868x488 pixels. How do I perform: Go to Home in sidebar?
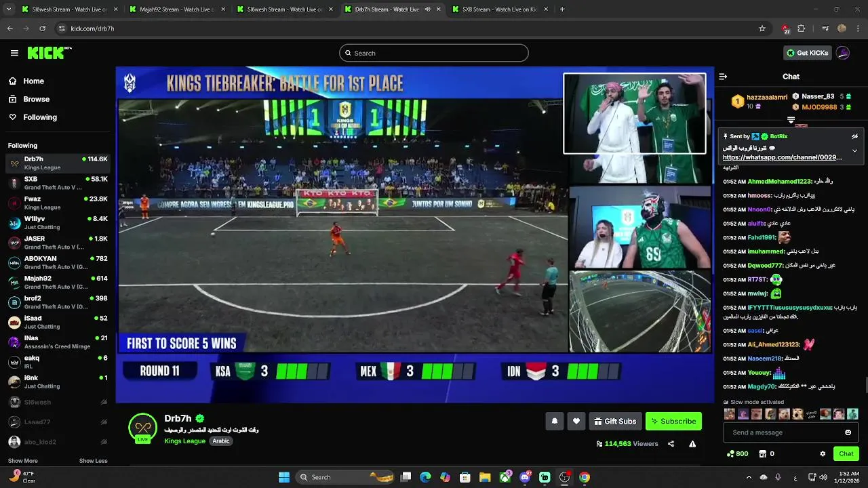click(33, 81)
